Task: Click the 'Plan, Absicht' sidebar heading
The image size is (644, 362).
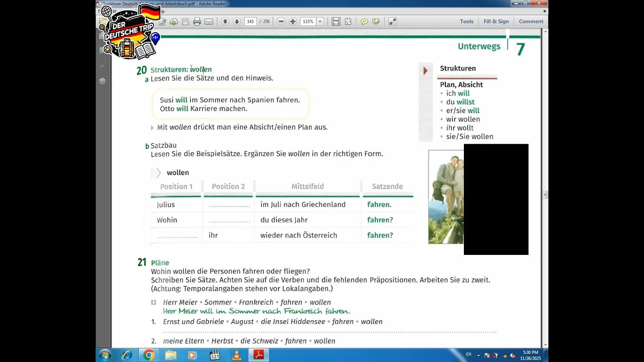Action: pos(461,85)
